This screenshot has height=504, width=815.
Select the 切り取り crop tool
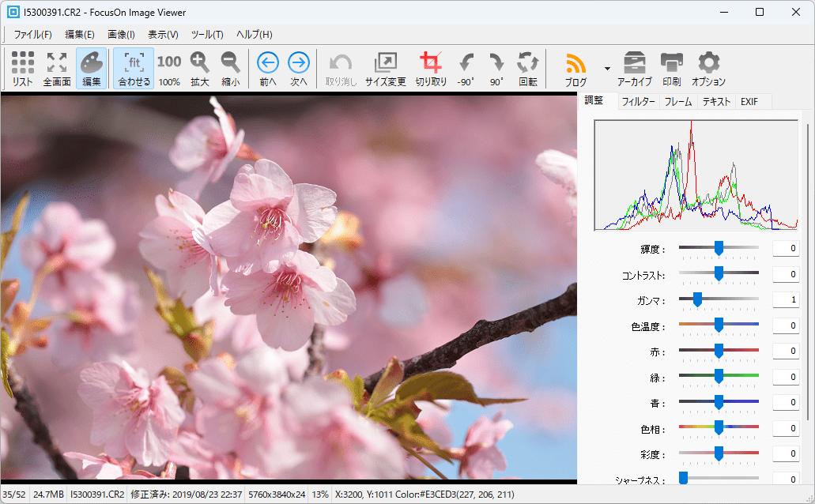tap(431, 69)
